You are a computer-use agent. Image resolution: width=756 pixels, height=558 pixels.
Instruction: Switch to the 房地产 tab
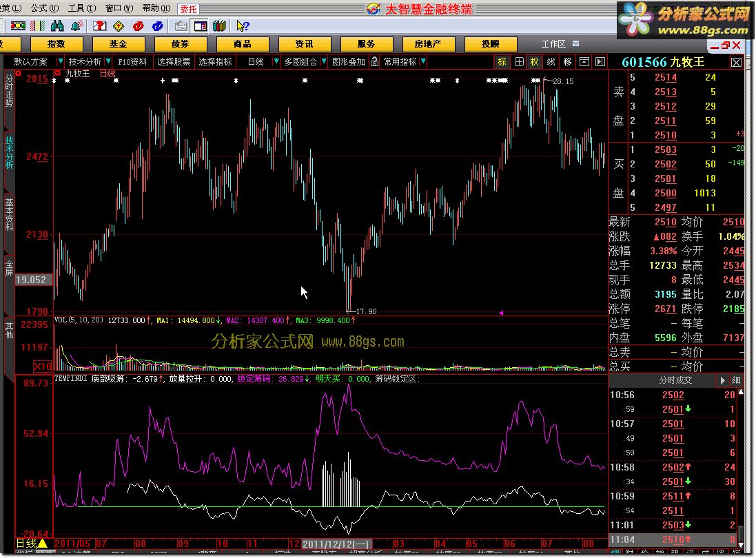click(428, 44)
